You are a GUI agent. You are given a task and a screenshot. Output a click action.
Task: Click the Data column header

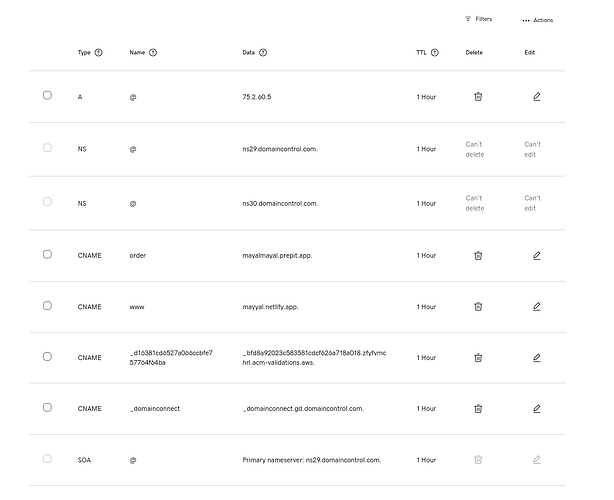pos(249,52)
